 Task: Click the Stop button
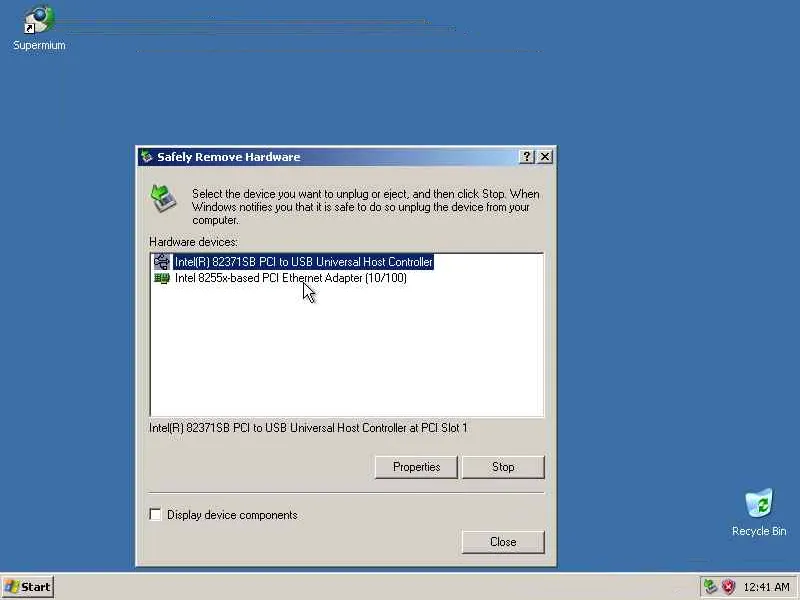503,467
